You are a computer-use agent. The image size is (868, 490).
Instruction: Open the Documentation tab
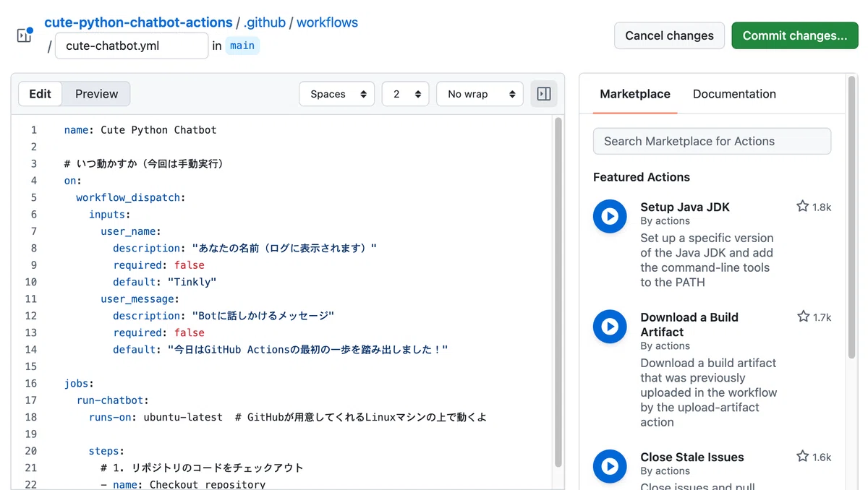(x=734, y=94)
